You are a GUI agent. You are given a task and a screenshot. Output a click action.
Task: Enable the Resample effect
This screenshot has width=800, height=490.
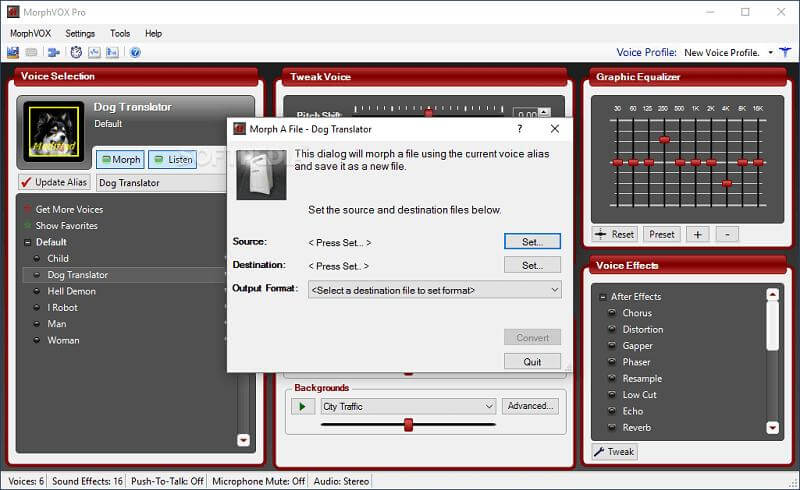[612, 378]
